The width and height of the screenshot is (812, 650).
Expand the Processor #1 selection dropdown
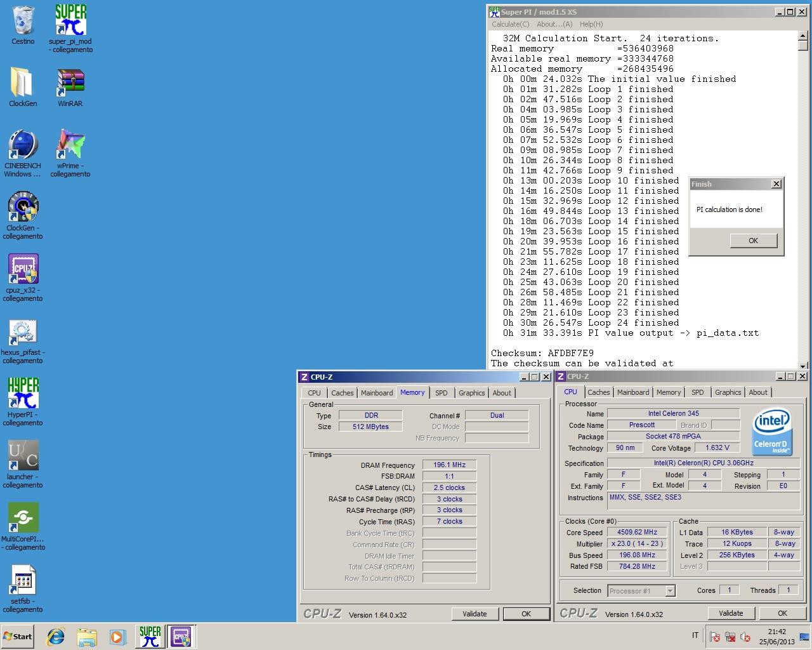(x=670, y=591)
